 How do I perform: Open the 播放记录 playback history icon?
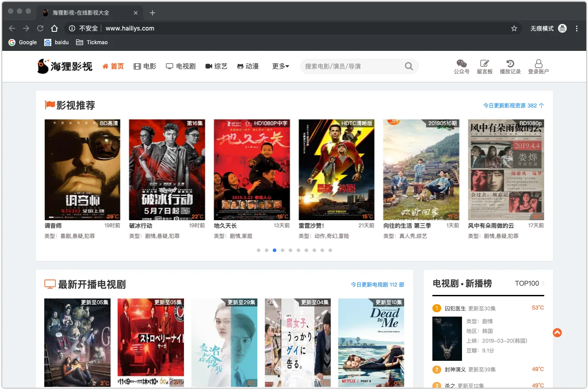click(x=510, y=67)
